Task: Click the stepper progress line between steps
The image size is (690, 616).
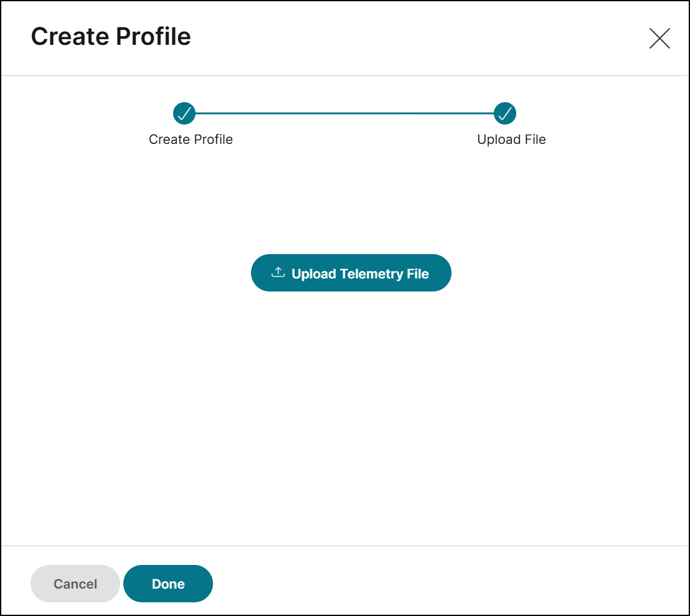Action: pos(344,113)
